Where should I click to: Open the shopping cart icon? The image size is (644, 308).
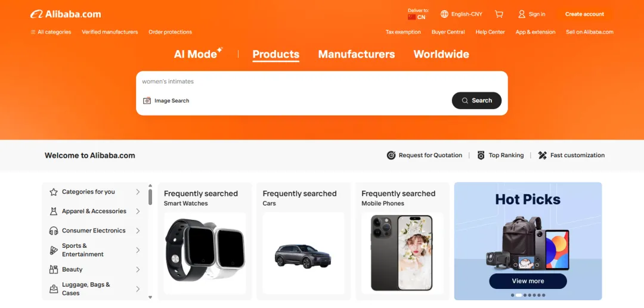point(499,14)
